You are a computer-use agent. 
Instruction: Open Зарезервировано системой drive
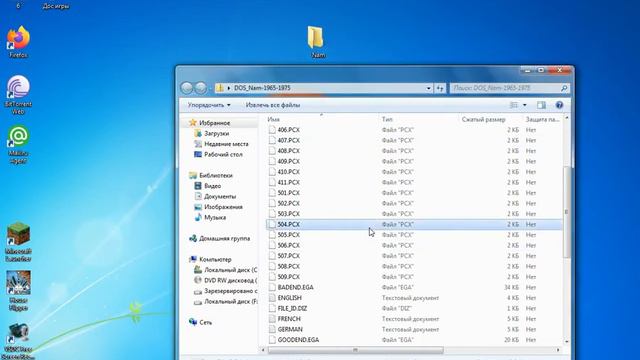click(230, 291)
